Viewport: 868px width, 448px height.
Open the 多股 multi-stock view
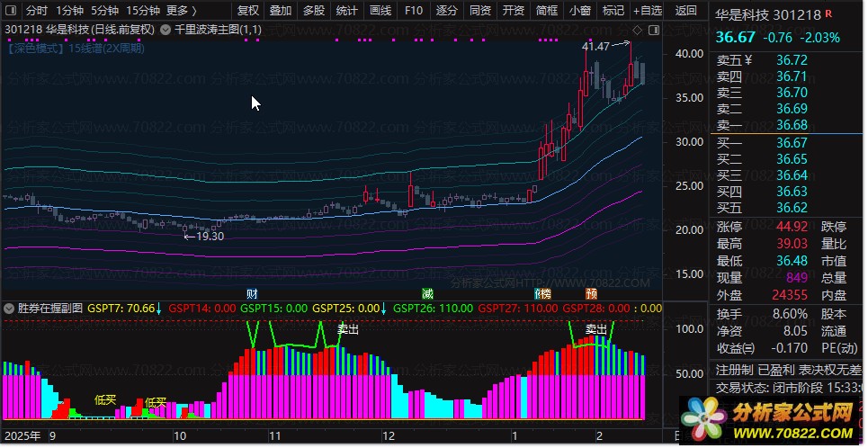click(x=314, y=11)
